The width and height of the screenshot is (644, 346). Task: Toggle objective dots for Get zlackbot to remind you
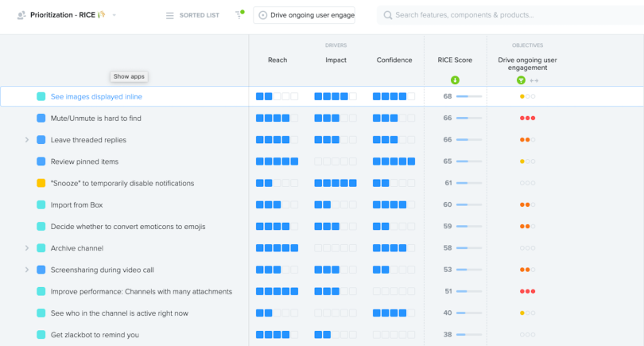[527, 335]
